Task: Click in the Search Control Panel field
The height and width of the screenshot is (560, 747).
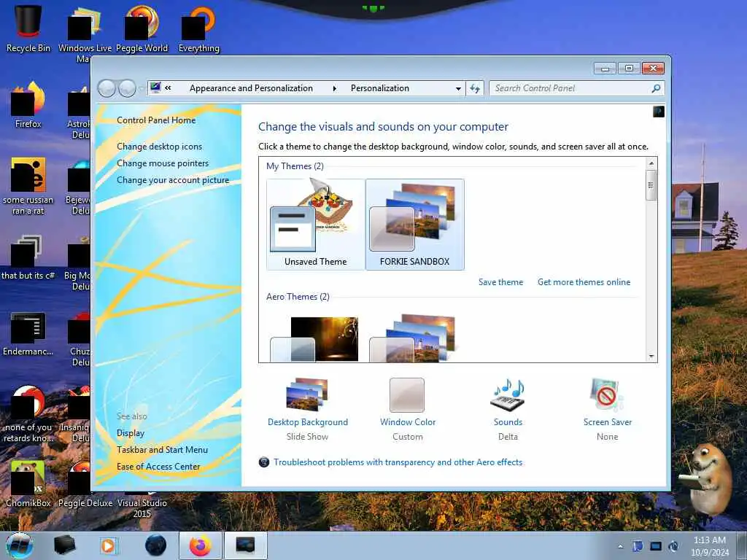Action: 570,88
